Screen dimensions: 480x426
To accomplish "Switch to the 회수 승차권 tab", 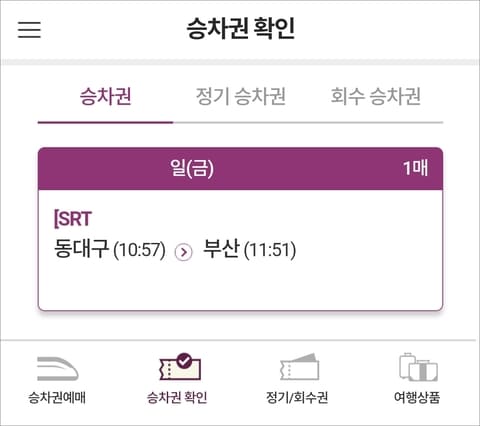I will (375, 97).
